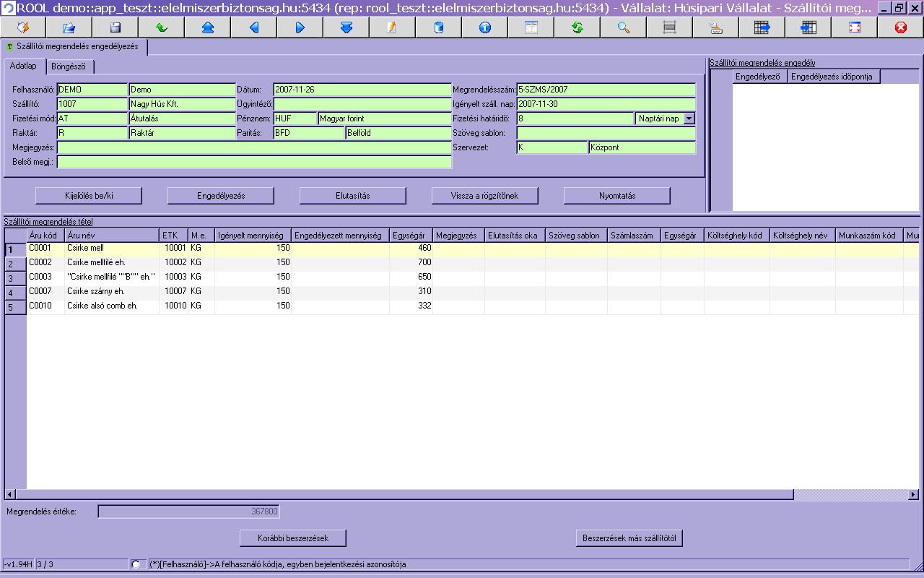Click the Egységár cell showing 460
This screenshot has width=924, height=578.
(x=411, y=249)
